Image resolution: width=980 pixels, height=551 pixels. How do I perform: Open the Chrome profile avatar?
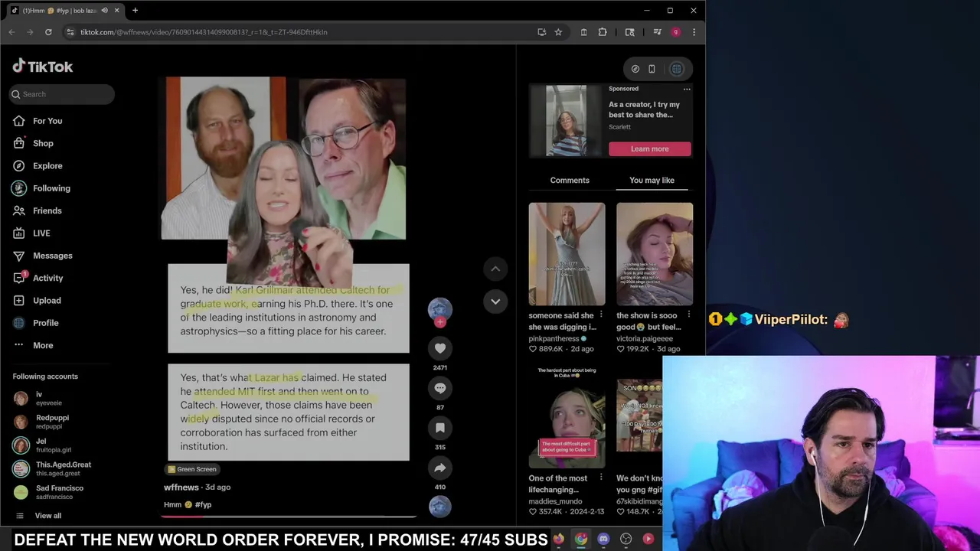pyautogui.click(x=675, y=32)
